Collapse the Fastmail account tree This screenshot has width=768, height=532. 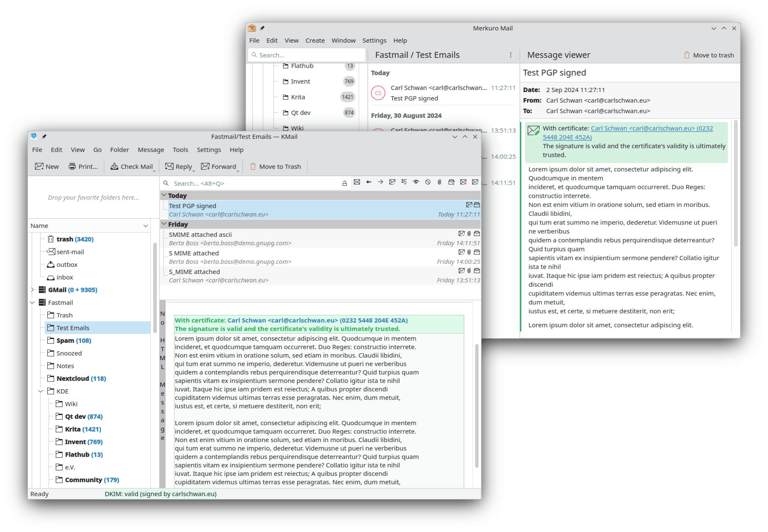[x=33, y=302]
